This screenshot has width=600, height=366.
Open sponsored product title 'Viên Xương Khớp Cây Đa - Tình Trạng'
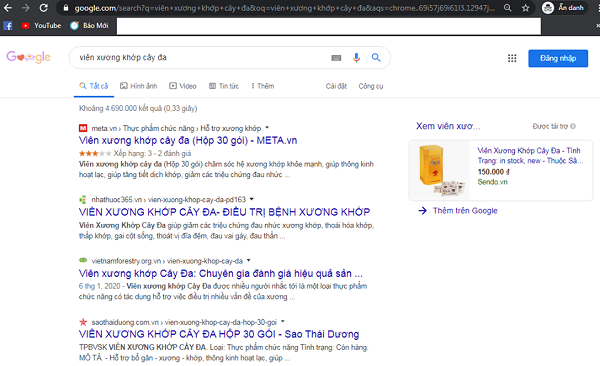pos(530,155)
